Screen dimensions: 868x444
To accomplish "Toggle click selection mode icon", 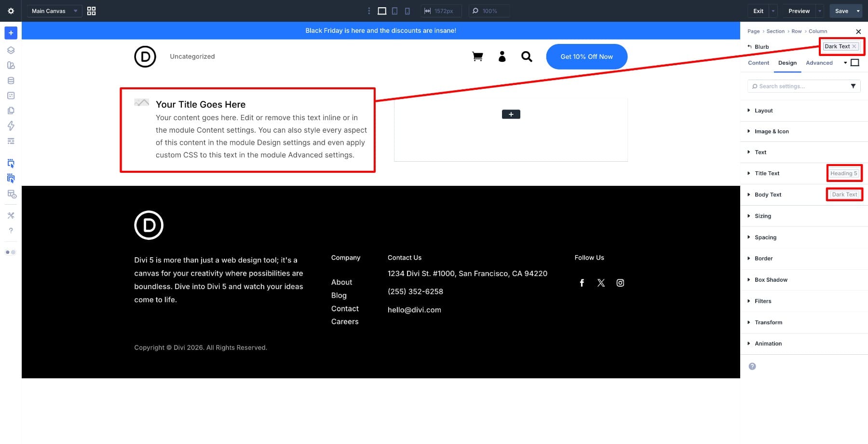I will tap(11, 163).
